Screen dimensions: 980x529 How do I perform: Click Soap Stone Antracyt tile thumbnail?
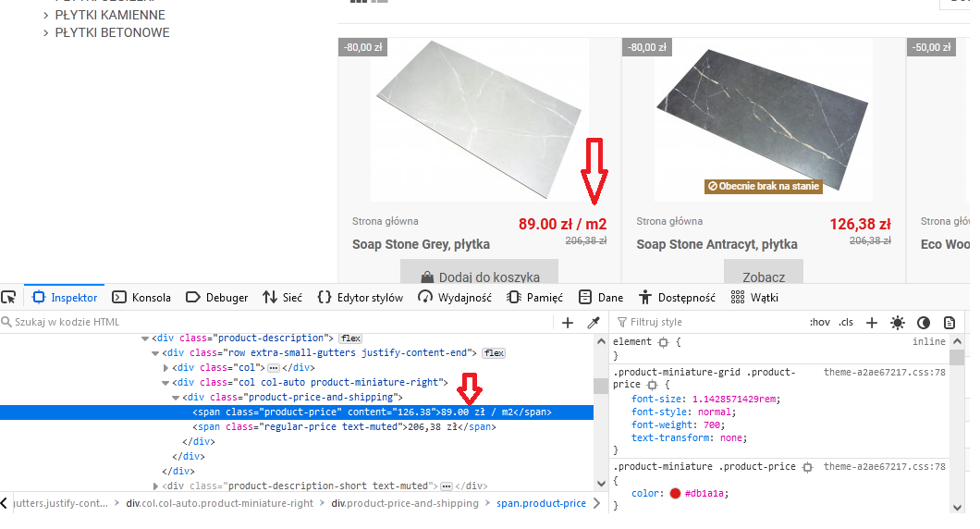763,120
